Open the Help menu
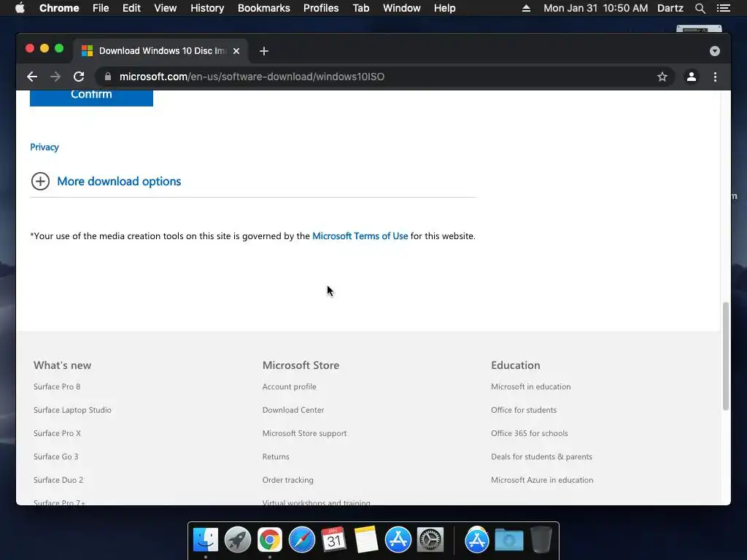The image size is (747, 560). point(444,8)
